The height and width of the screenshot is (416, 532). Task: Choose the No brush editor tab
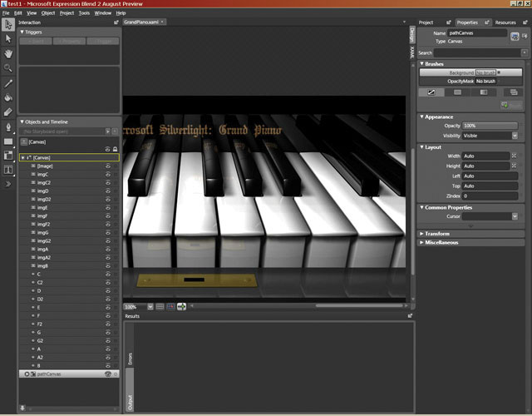click(x=431, y=92)
